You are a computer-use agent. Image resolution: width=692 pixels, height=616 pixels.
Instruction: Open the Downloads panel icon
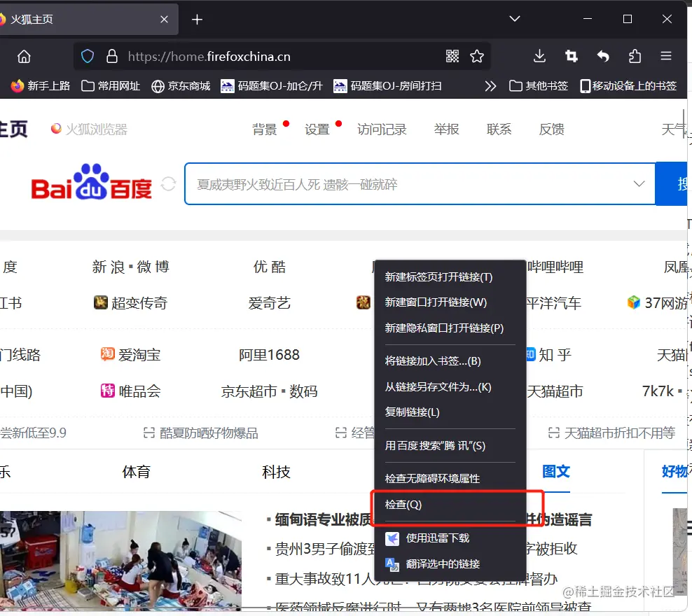[539, 57]
